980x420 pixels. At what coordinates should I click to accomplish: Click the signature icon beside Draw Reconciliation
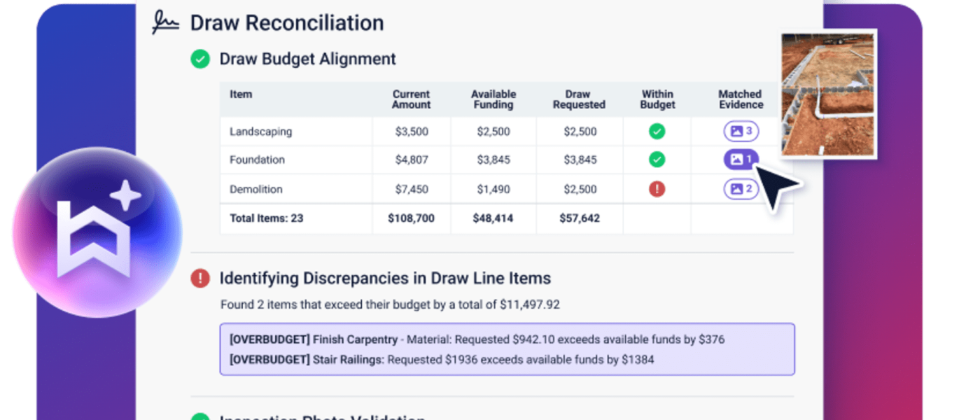tap(166, 22)
